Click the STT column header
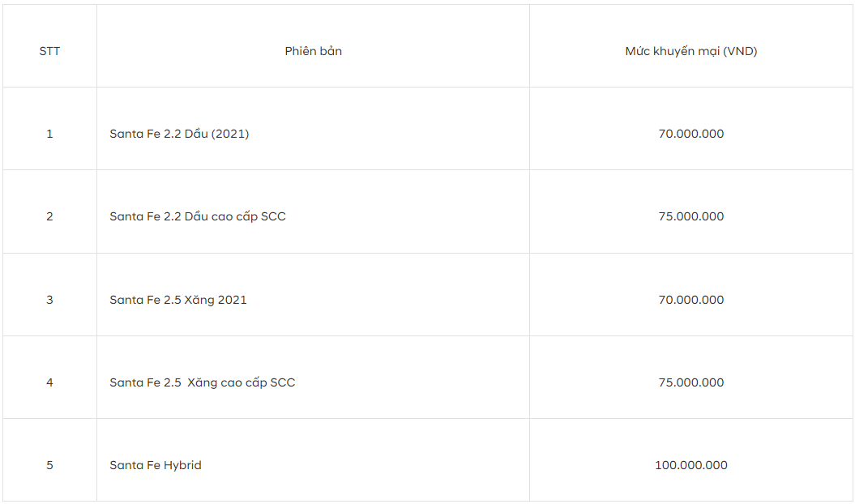Image resolution: width=855 pixels, height=504 pixels. pyautogui.click(x=49, y=51)
